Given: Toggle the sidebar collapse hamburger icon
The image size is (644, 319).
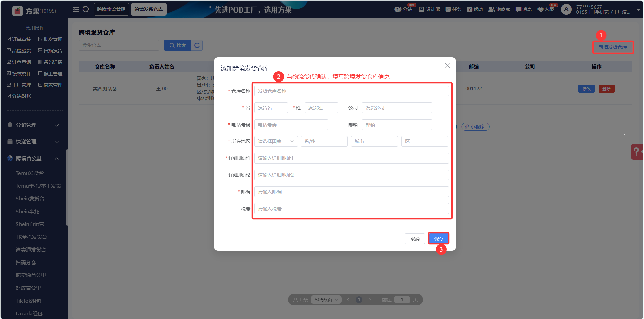Looking at the screenshot, I should point(76,9).
